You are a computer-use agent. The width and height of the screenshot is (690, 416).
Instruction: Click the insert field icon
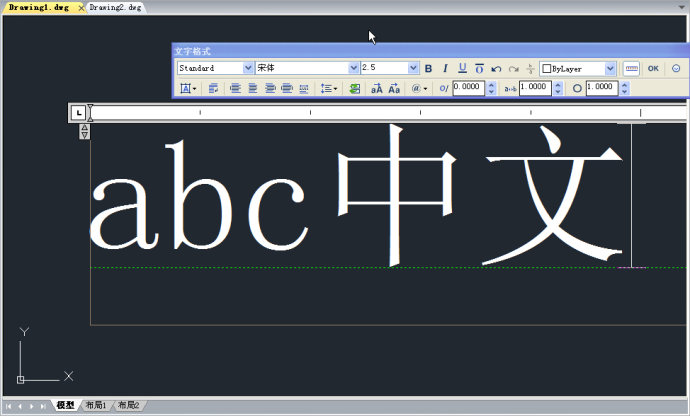click(x=354, y=88)
